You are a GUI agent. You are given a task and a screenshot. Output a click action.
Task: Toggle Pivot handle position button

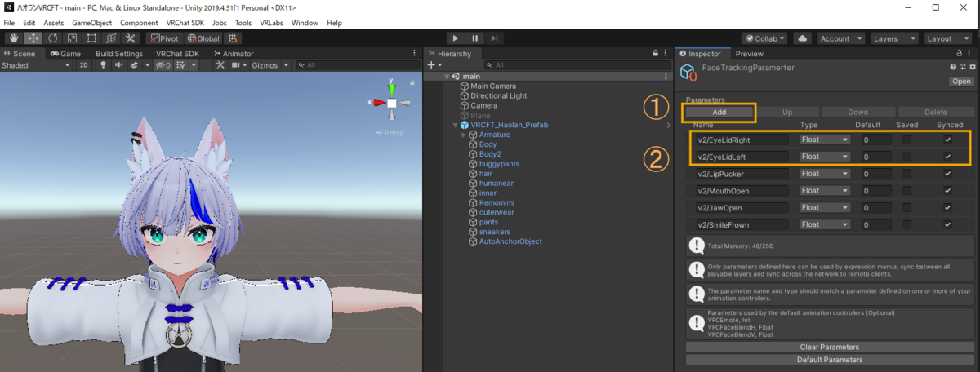click(x=165, y=38)
